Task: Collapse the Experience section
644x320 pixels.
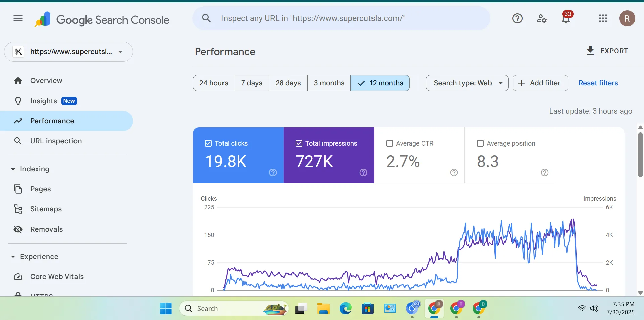Action: pyautogui.click(x=13, y=257)
